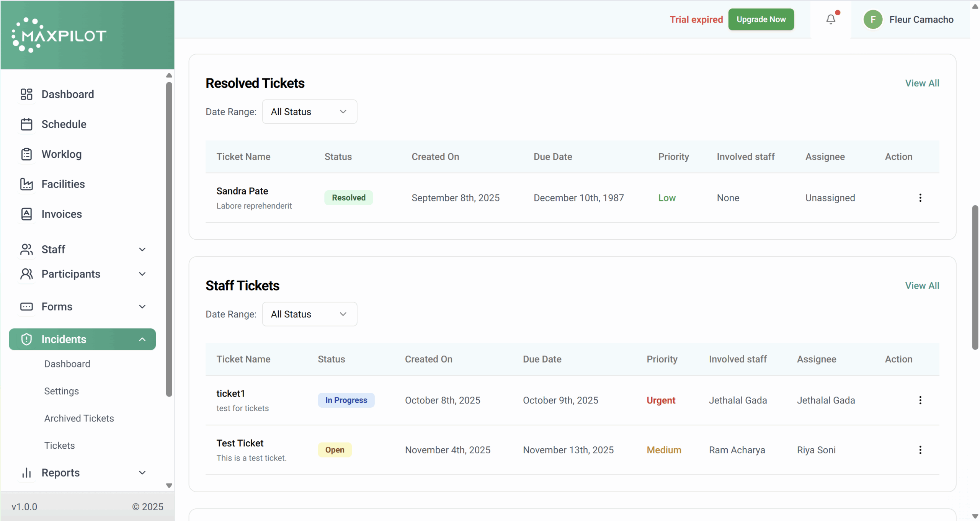Screen dimensions: 980x521
Task: Click the Invoices document icon
Action: pyautogui.click(x=26, y=214)
